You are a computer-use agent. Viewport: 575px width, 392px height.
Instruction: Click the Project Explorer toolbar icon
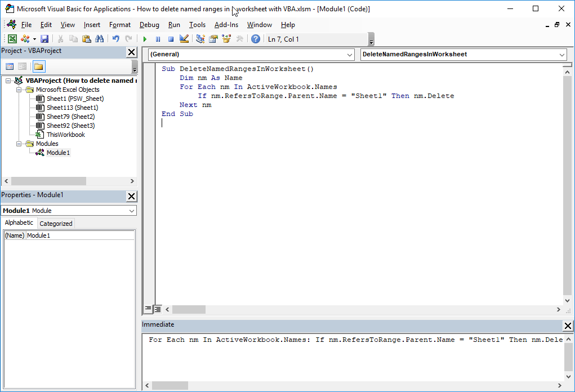click(x=200, y=38)
